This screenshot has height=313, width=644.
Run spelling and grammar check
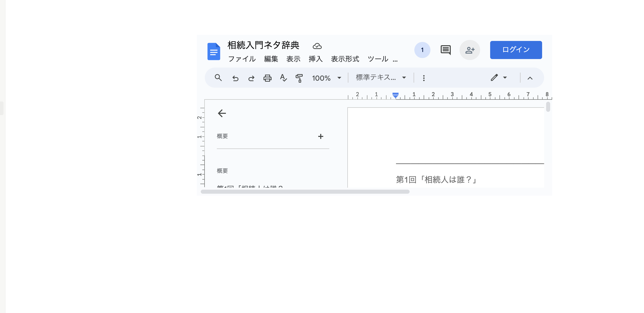point(283,78)
